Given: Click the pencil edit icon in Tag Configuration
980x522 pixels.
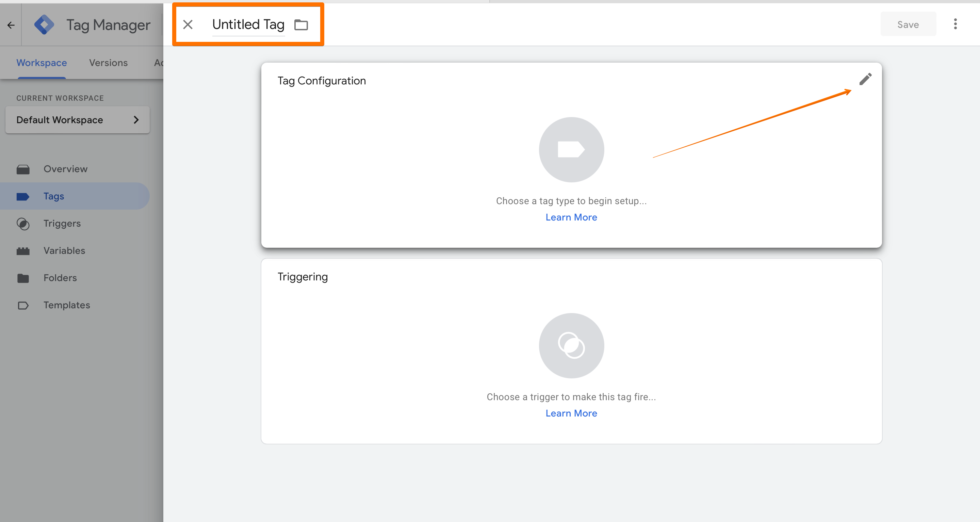Looking at the screenshot, I should pos(865,79).
